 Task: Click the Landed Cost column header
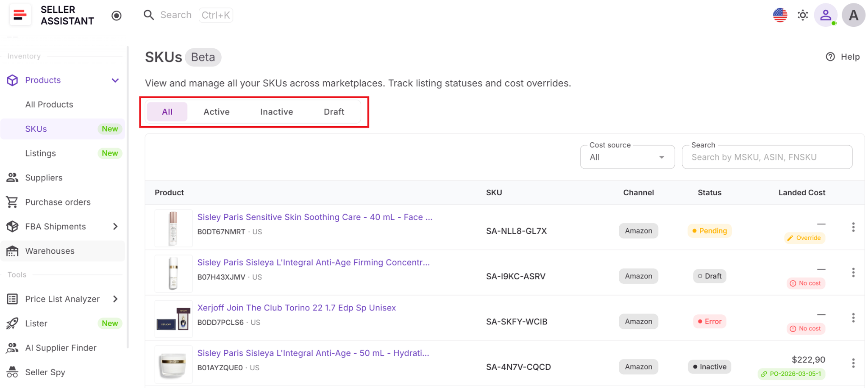[x=802, y=193]
